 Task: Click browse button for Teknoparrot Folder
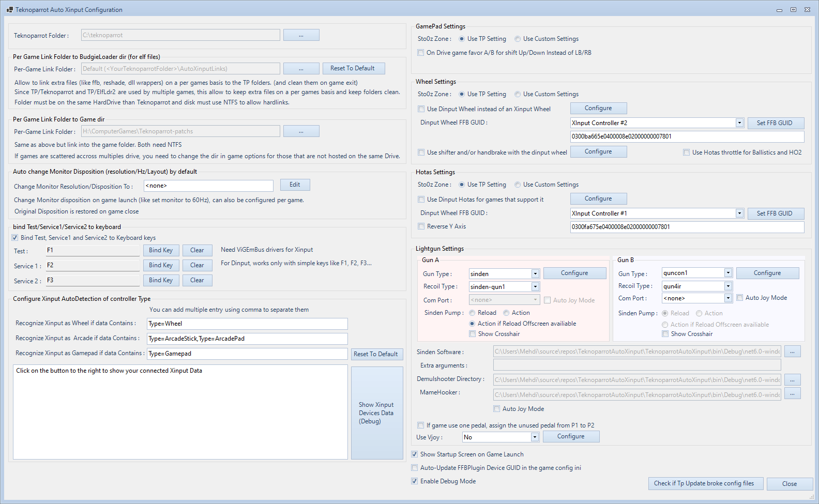[301, 35]
